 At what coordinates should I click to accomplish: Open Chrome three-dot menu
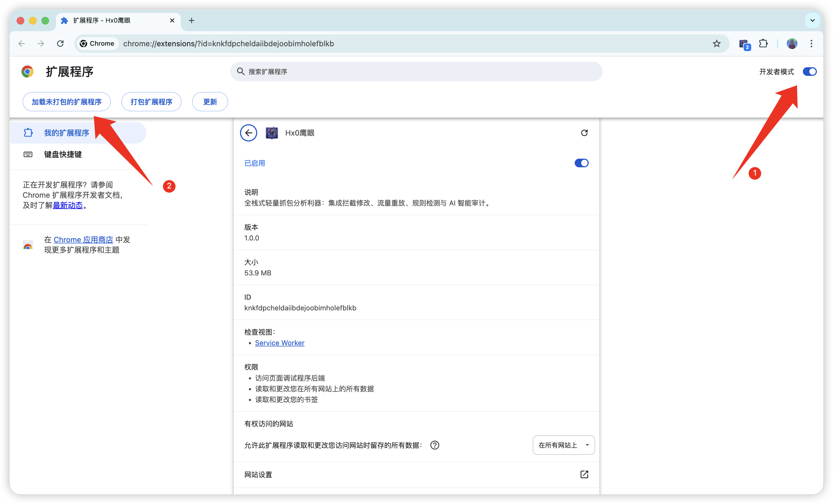(x=811, y=44)
